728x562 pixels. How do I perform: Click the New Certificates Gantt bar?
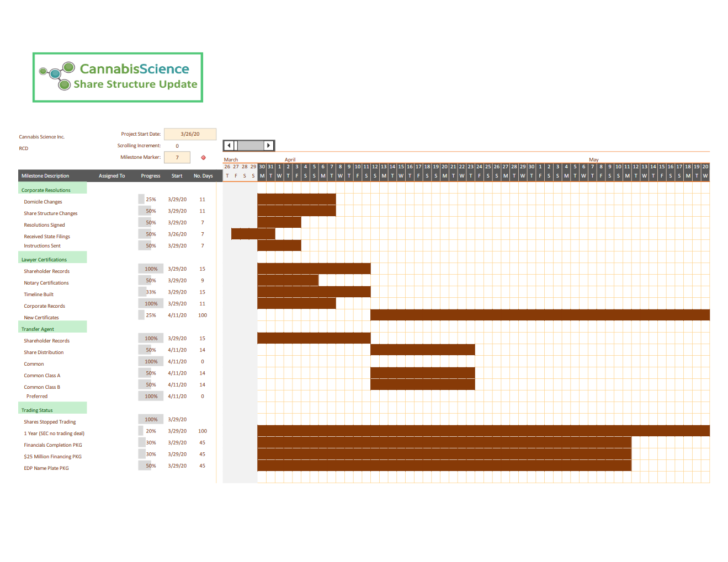point(540,314)
